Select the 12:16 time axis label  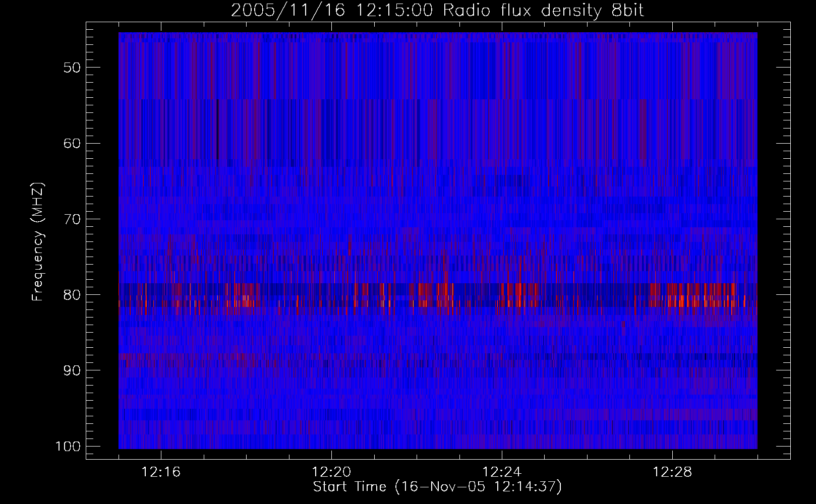[161, 472]
